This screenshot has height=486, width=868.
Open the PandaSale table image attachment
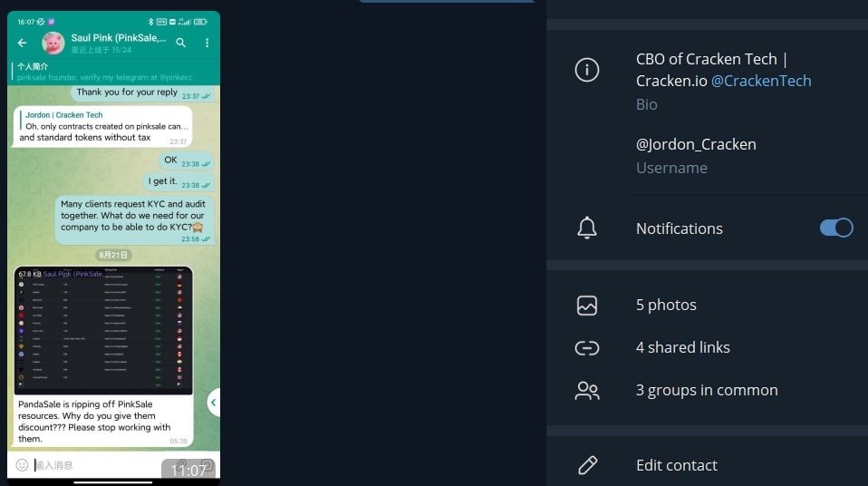103,330
